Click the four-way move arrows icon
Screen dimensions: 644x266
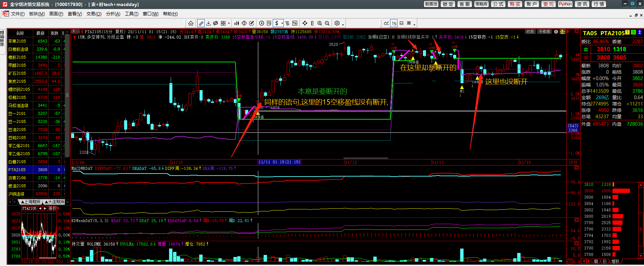[x=305, y=23]
